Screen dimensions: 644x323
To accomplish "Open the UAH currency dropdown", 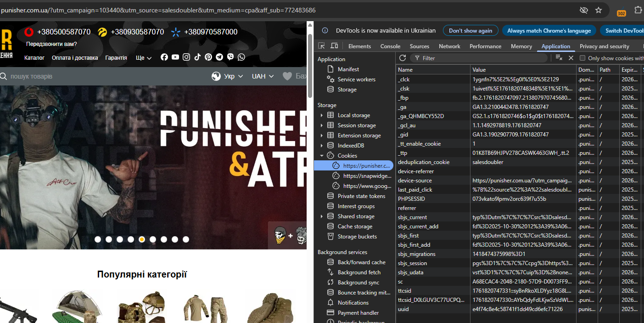I will (263, 76).
